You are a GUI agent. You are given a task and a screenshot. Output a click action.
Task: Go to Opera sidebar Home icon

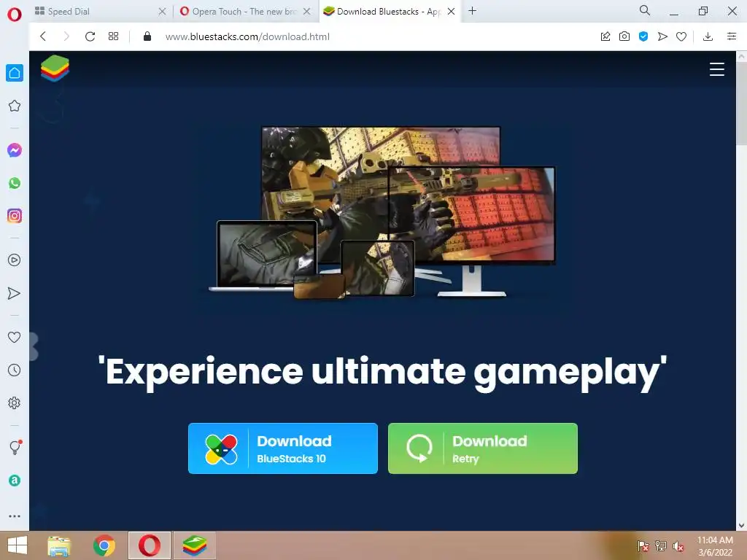coord(15,73)
